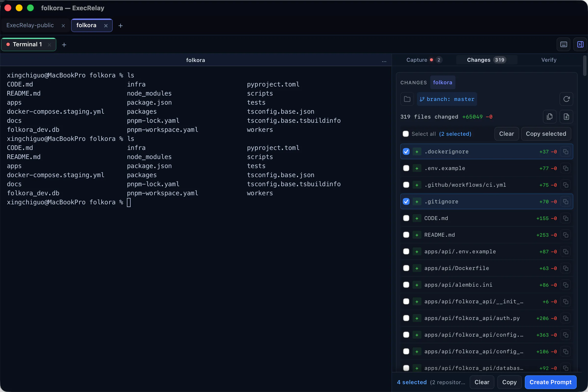Uncheck the .gitignore checkbox
588x392 pixels.
point(406,202)
